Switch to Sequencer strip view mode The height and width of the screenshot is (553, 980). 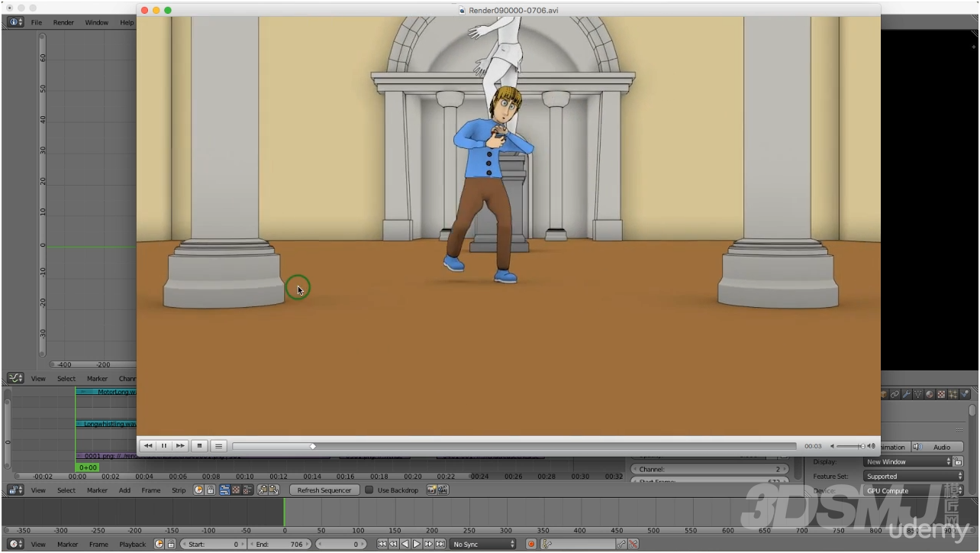click(x=225, y=490)
